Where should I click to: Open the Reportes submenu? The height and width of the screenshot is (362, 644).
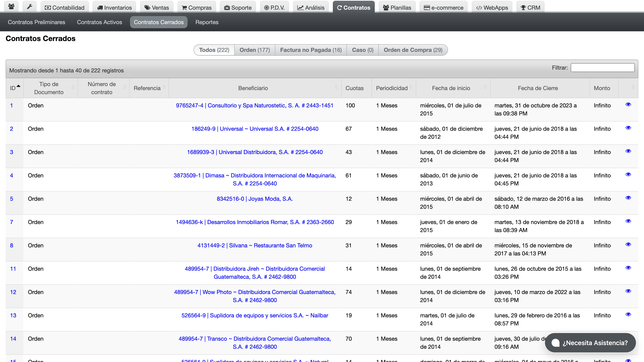point(207,22)
